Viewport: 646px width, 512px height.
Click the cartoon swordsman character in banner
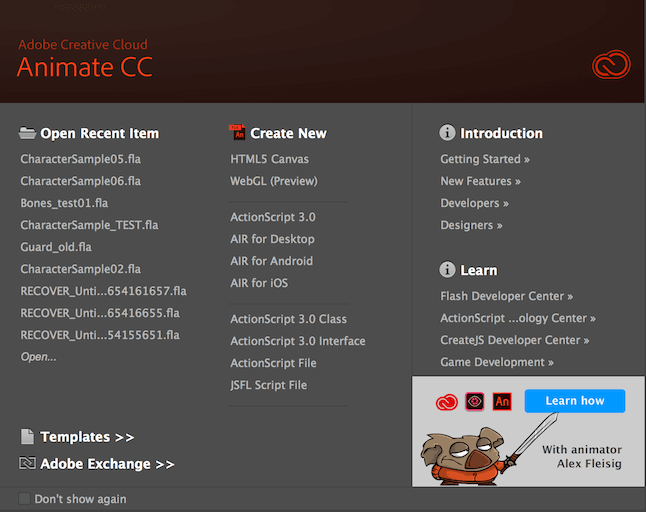(470, 456)
